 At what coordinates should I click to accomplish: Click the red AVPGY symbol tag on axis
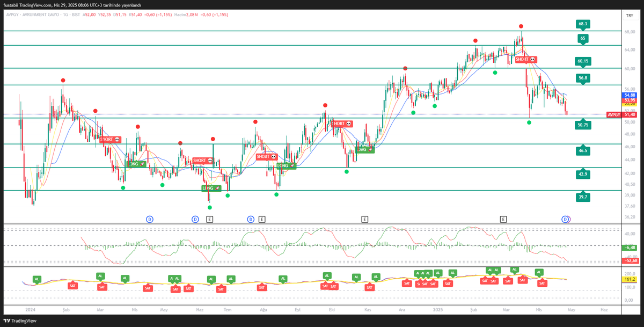click(x=613, y=114)
